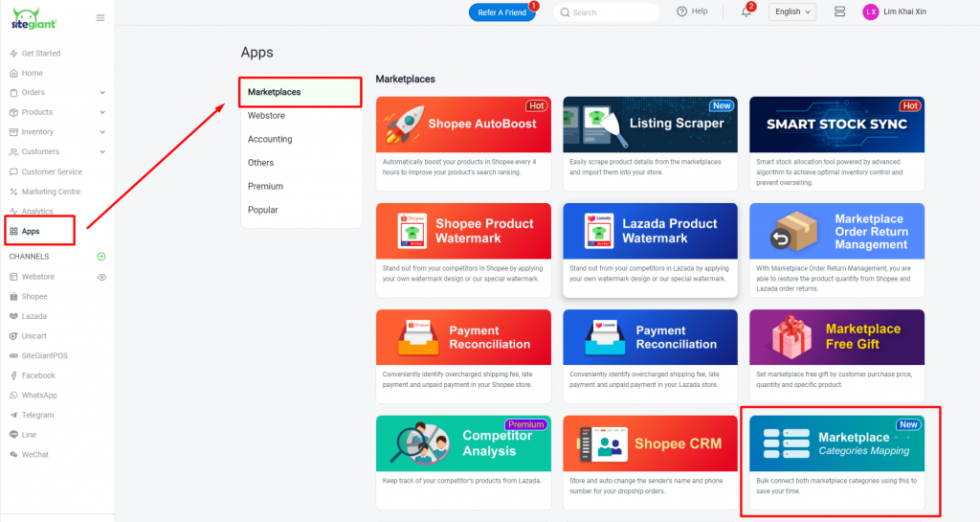Click the Lazada heart icon in sidebar
The image size is (980, 522).
(13, 316)
